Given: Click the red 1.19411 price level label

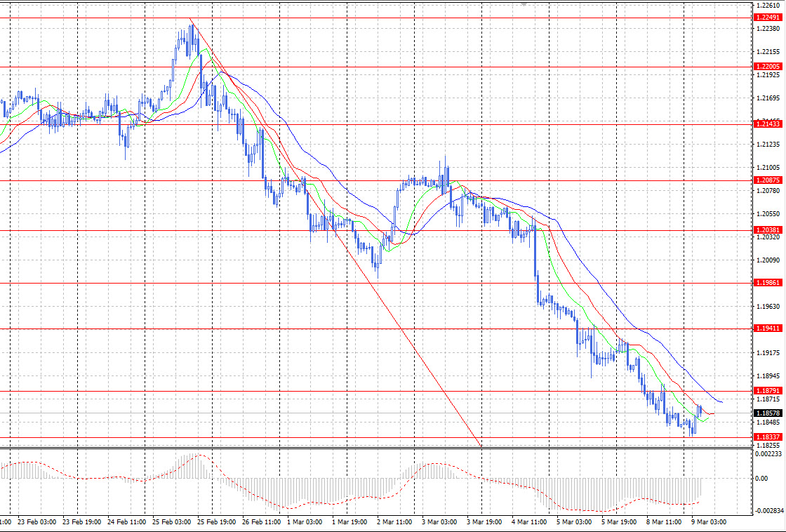Looking at the screenshot, I should 768,328.
